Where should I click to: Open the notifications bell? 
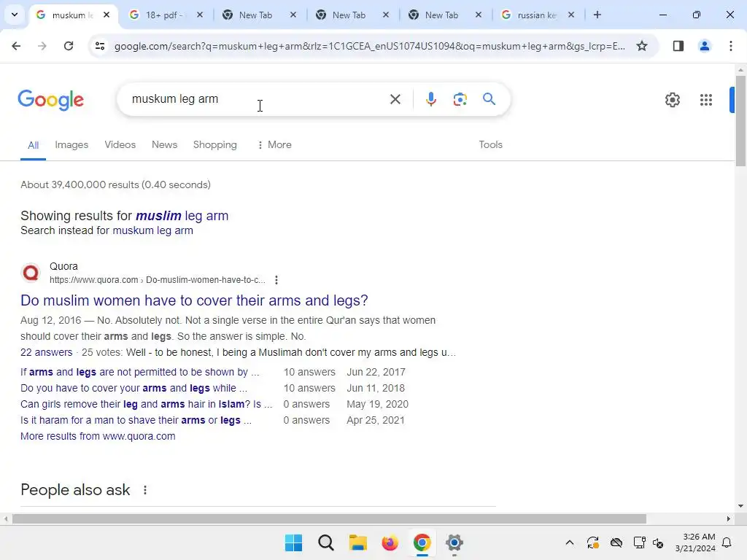[x=727, y=542]
